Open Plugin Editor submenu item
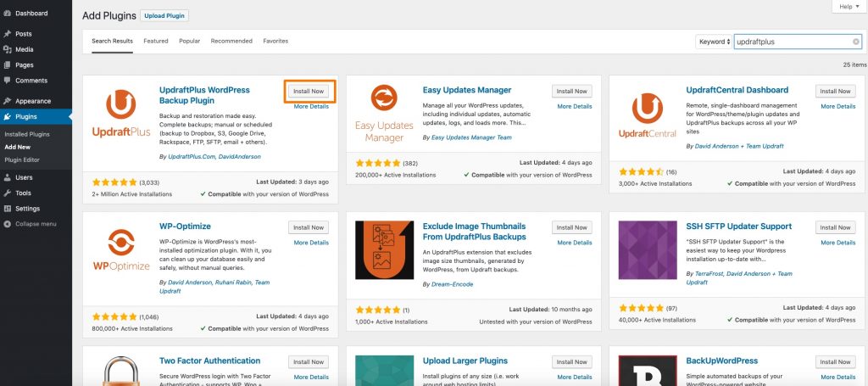Screen dimensions: 868x386 [x=22, y=160]
